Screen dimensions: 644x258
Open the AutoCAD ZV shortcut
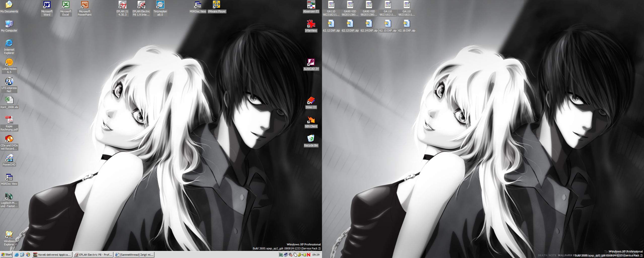(x=311, y=64)
